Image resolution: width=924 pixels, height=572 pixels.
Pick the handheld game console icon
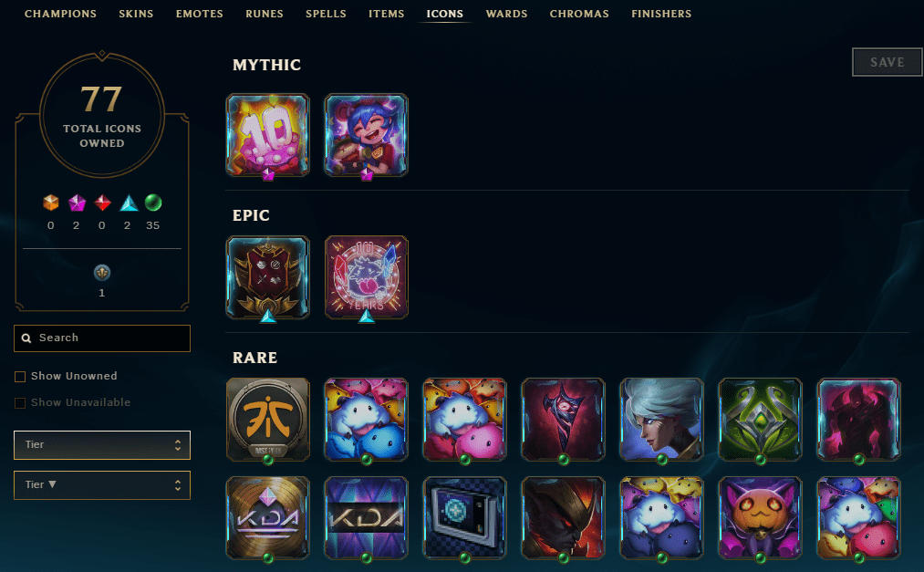point(465,518)
